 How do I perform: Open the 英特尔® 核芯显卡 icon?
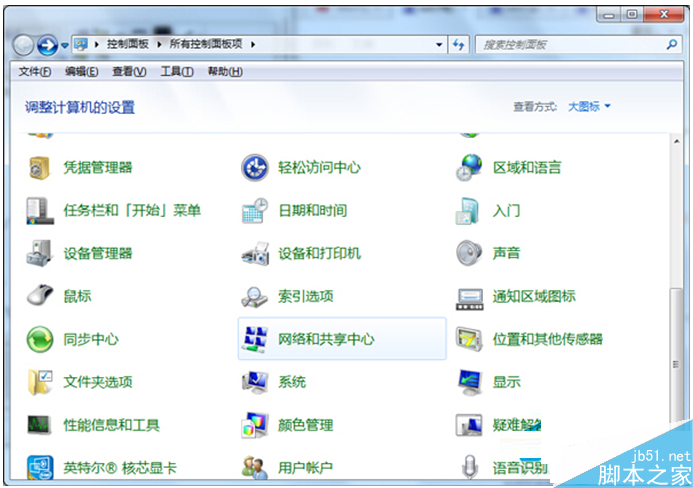[40, 468]
